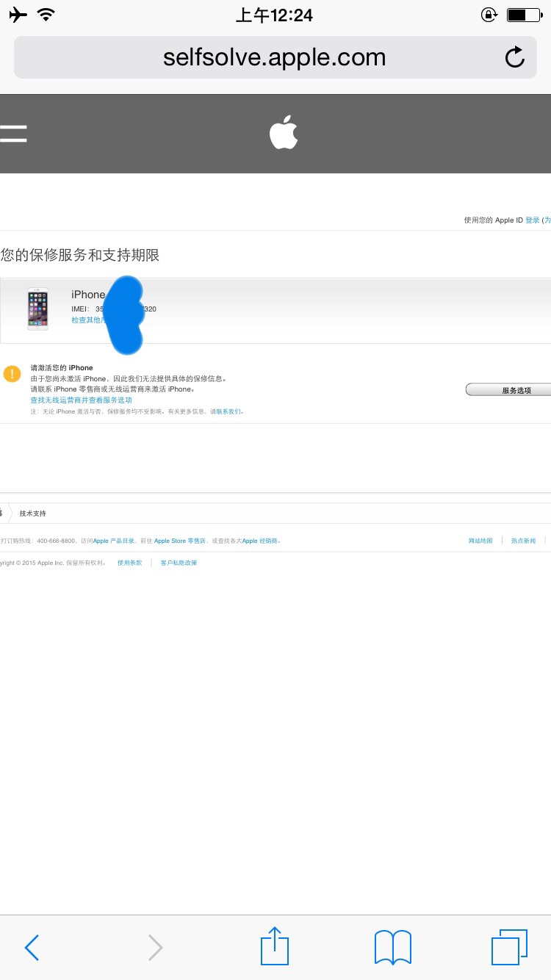Screen dimensions: 551x980
Task: Open the tabs overview icon
Action: click(509, 947)
